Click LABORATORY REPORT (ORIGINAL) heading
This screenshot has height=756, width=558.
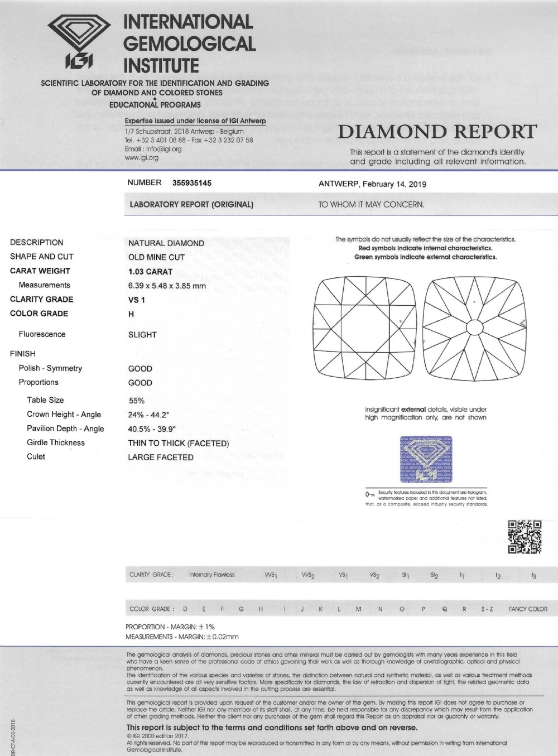point(191,204)
